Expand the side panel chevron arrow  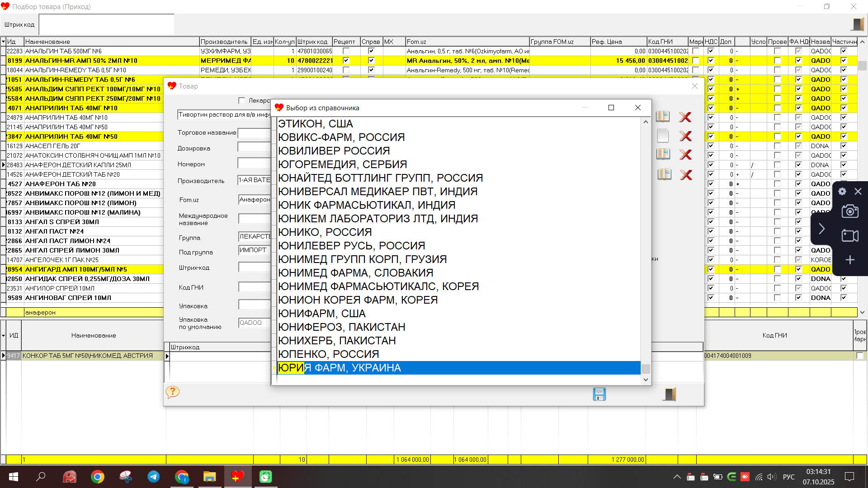821,229
